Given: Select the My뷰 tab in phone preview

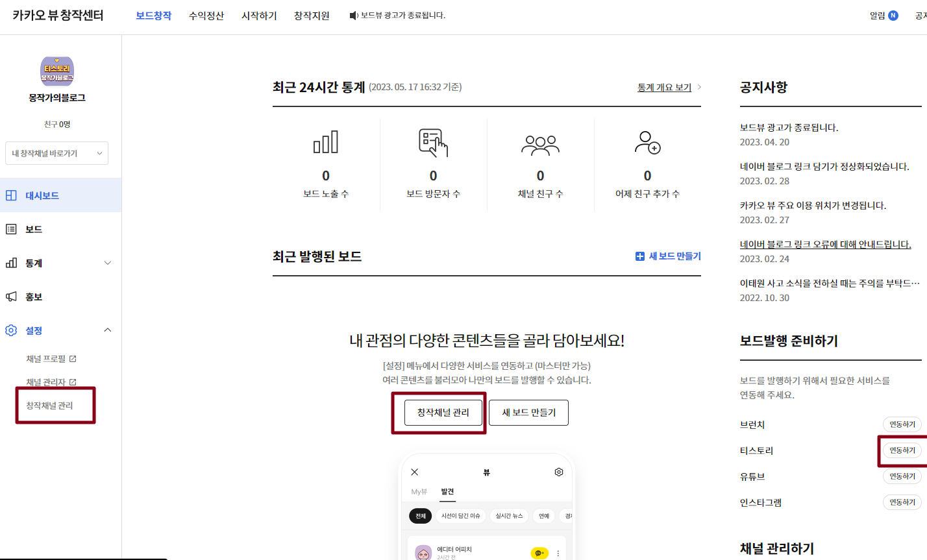Looking at the screenshot, I should click(419, 492).
